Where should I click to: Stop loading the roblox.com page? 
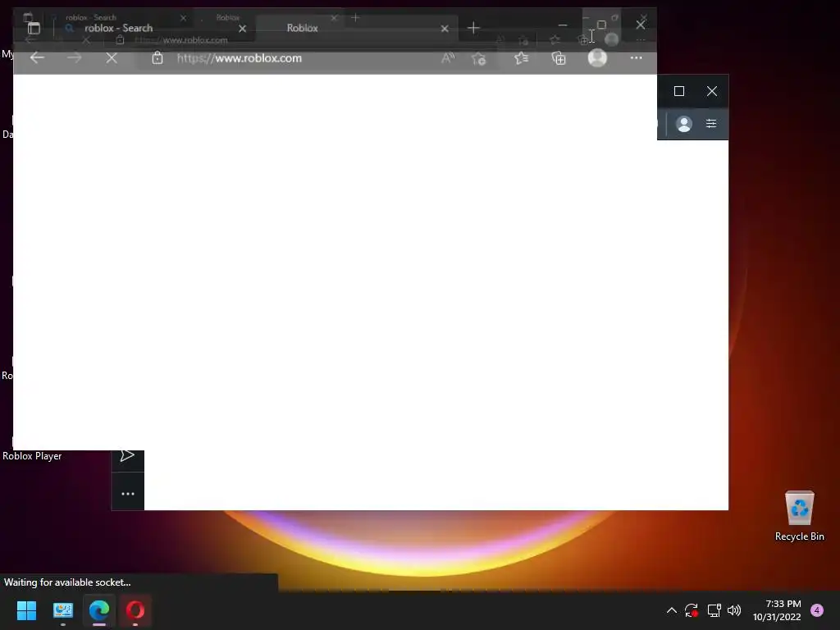point(112,58)
